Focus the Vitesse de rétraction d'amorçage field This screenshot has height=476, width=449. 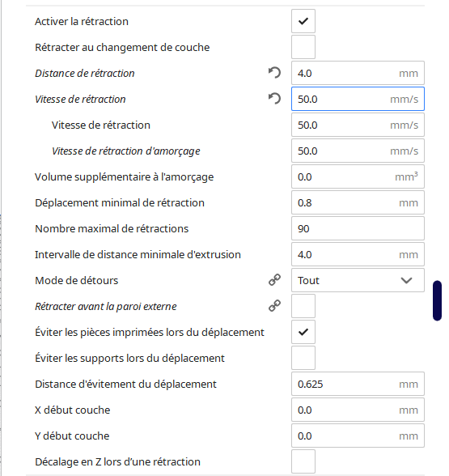click(358, 151)
